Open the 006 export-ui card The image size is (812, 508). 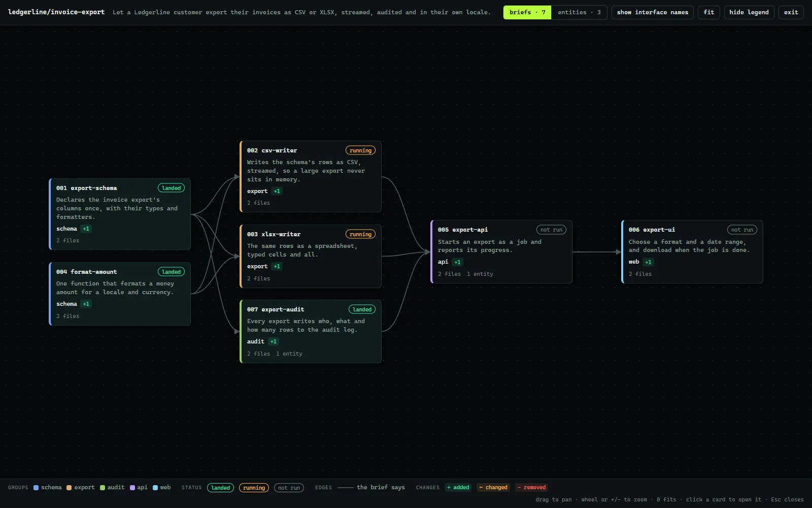pos(692,251)
